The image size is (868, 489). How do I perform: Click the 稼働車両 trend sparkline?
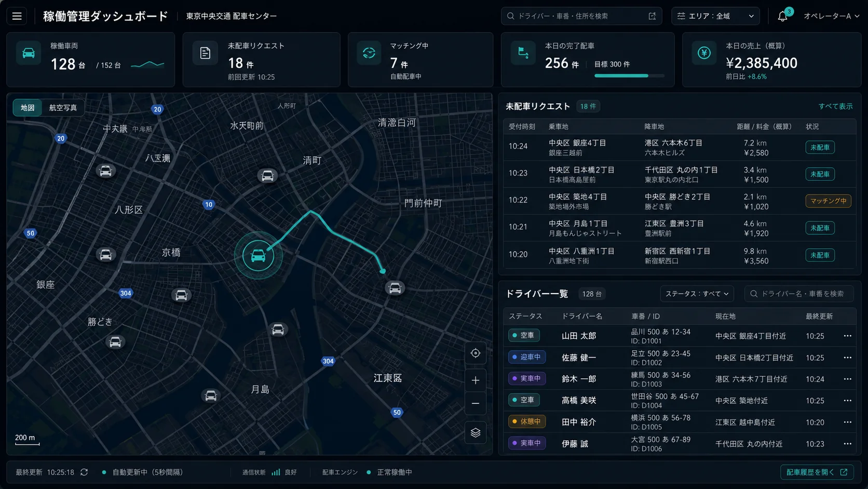[x=147, y=65]
